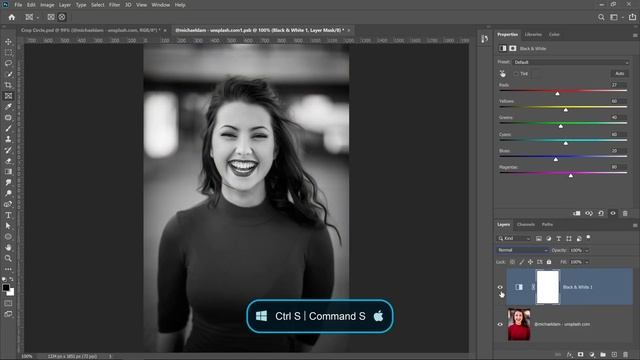This screenshot has height=360, width=640.
Task: Click the on-image adjustment hand tool
Action: coord(502,74)
